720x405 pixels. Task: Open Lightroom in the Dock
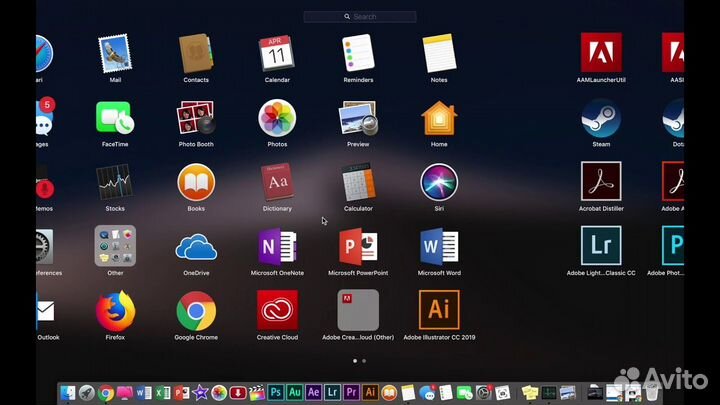(332, 393)
